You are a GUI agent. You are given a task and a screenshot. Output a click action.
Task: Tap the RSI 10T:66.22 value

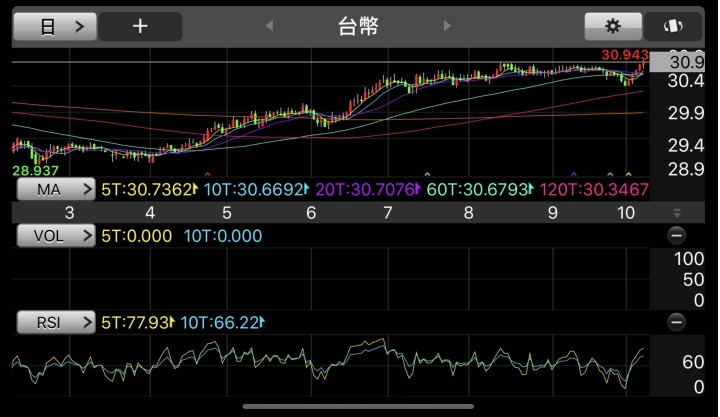click(x=222, y=322)
